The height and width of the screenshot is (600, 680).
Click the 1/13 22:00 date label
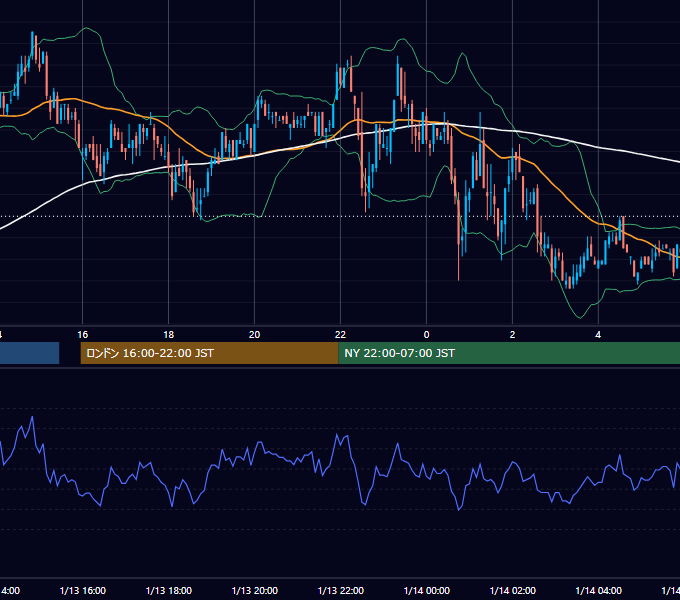(340, 590)
